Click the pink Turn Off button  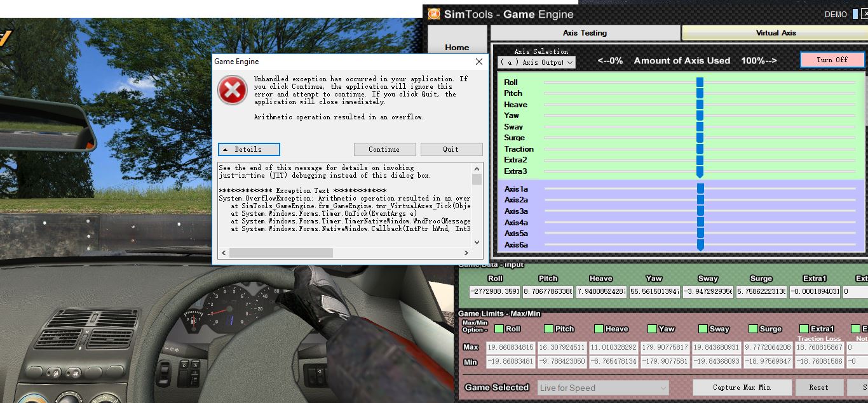[832, 60]
